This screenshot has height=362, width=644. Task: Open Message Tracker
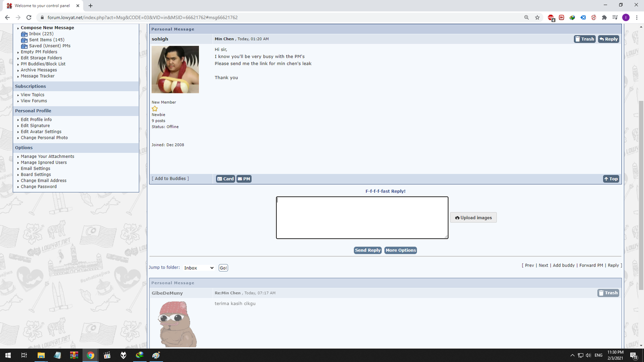pyautogui.click(x=38, y=76)
